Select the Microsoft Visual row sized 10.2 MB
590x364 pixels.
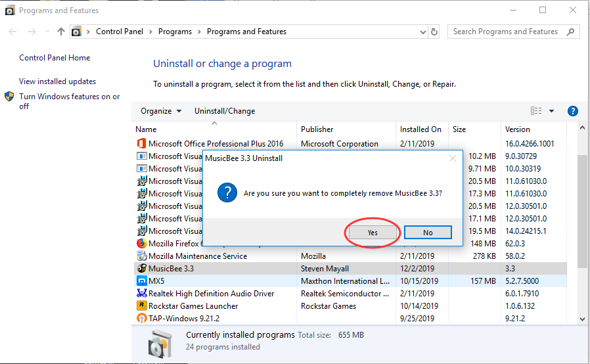click(x=350, y=156)
